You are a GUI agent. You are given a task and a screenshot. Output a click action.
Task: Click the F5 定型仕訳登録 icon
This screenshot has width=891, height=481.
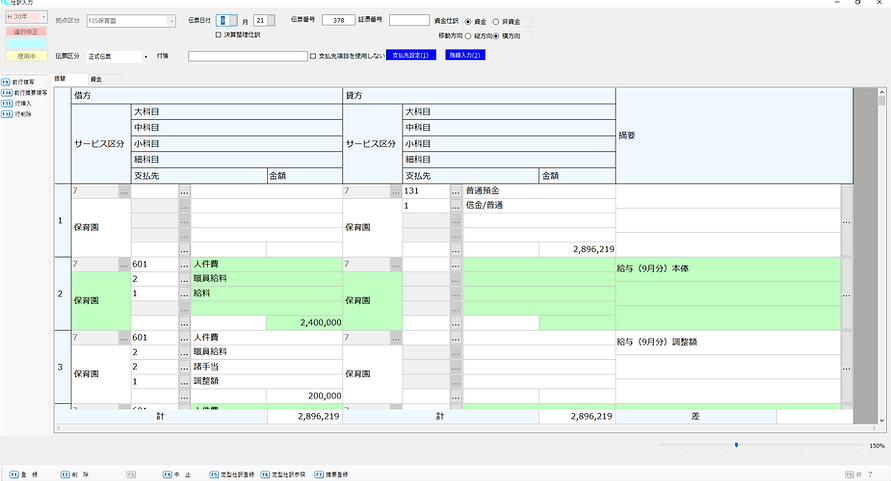click(214, 474)
